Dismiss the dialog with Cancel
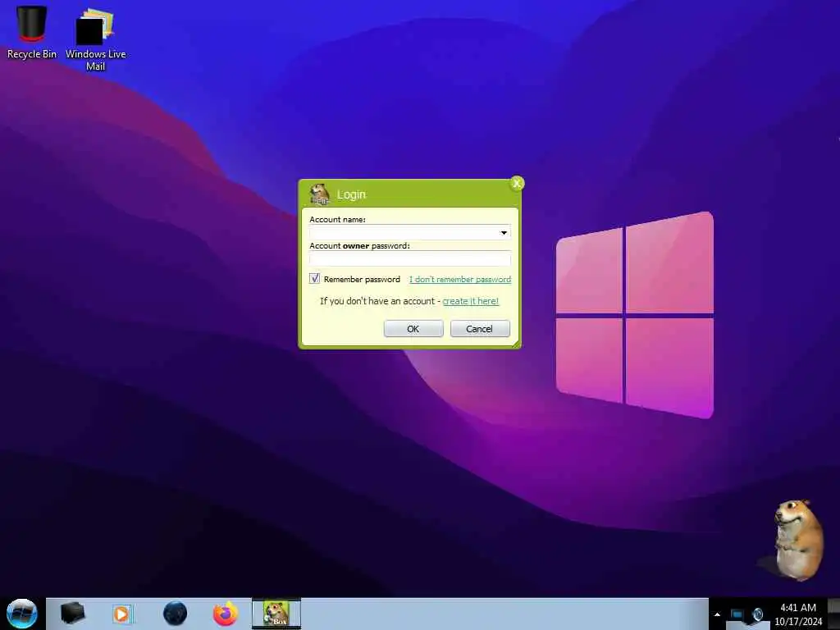840x630 pixels. point(480,328)
